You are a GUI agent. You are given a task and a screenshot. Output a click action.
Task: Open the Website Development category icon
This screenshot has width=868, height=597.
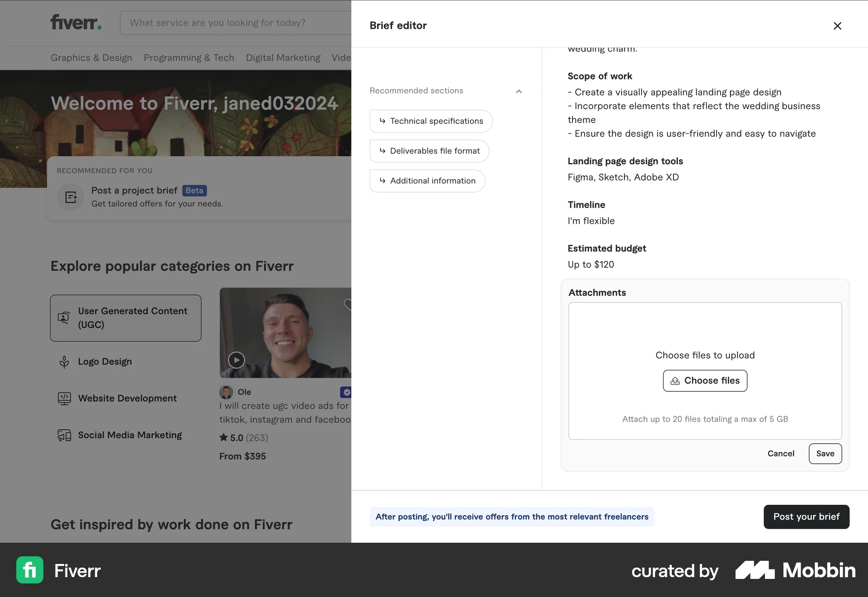coord(64,398)
